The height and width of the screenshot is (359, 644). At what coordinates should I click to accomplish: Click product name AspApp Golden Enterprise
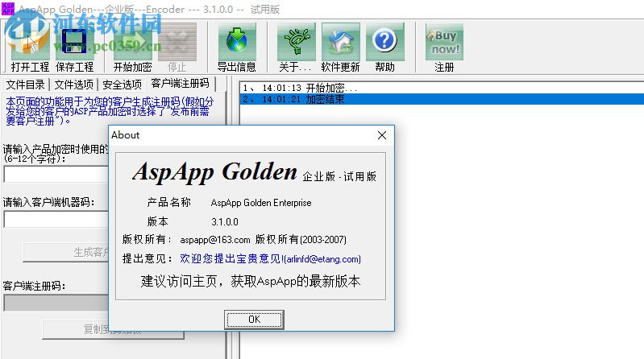click(x=261, y=203)
